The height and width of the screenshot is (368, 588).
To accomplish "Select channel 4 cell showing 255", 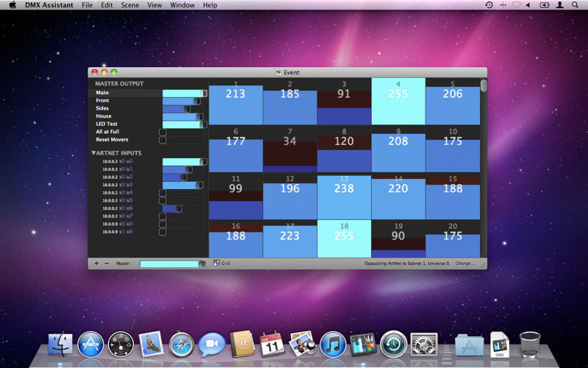I will coord(398,101).
